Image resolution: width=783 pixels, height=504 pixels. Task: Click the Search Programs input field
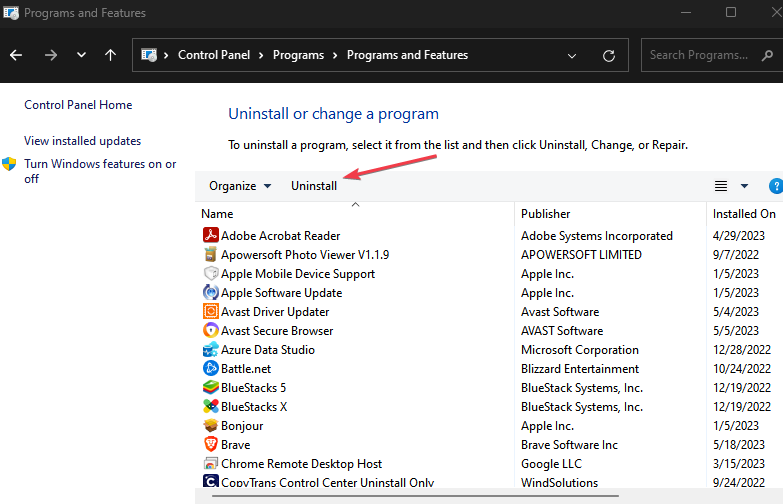click(699, 55)
